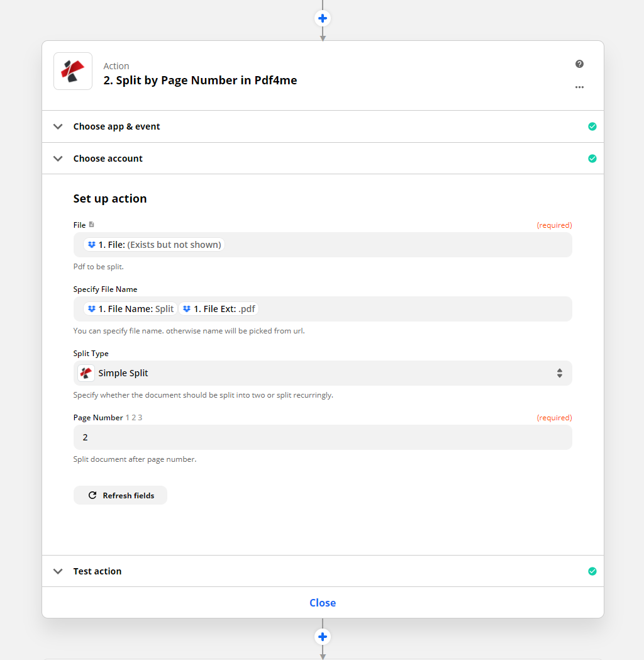Click the step title Split by Page Number

(x=200, y=80)
